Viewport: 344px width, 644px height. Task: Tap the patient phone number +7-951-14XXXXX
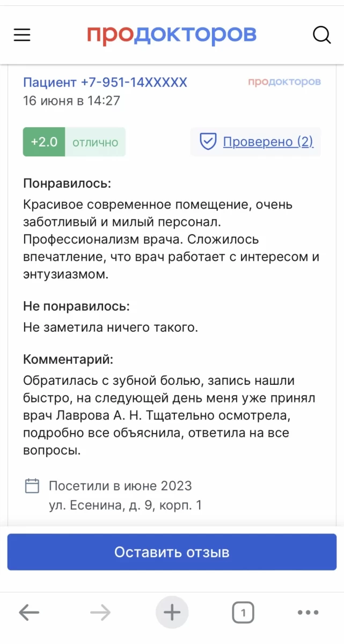click(105, 82)
